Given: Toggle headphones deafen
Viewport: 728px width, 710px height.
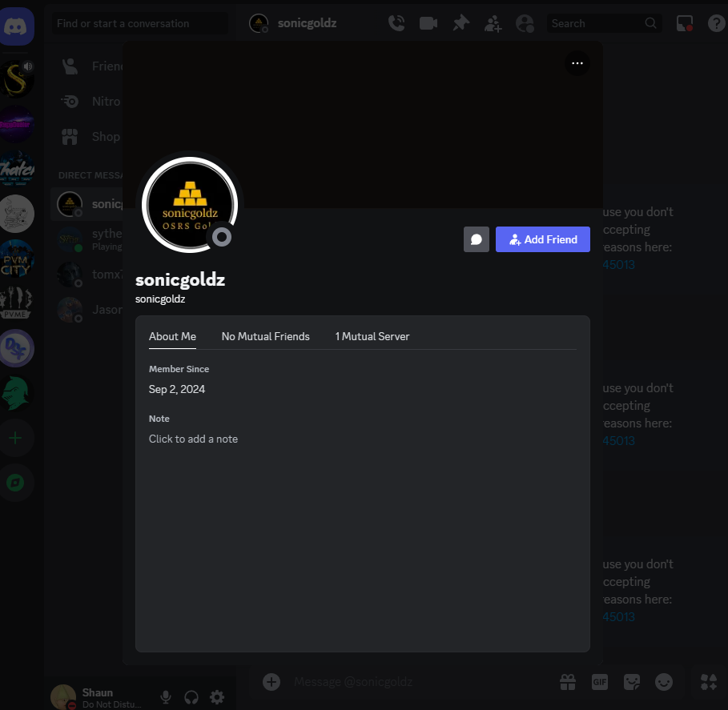Looking at the screenshot, I should coord(191,696).
